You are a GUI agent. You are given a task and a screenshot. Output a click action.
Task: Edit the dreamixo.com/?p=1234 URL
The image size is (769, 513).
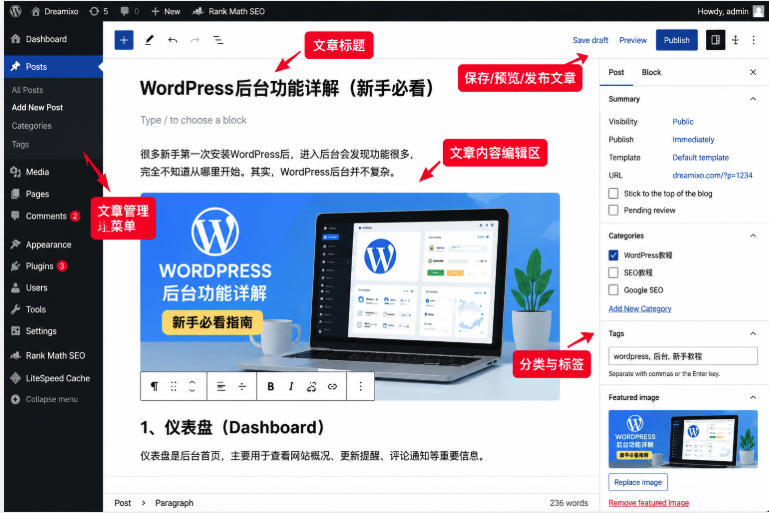[712, 176]
